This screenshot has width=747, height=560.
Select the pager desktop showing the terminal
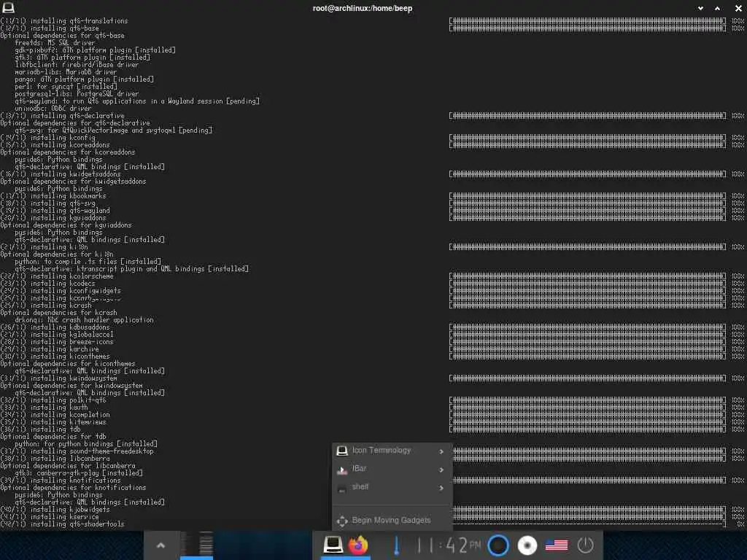click(197, 544)
